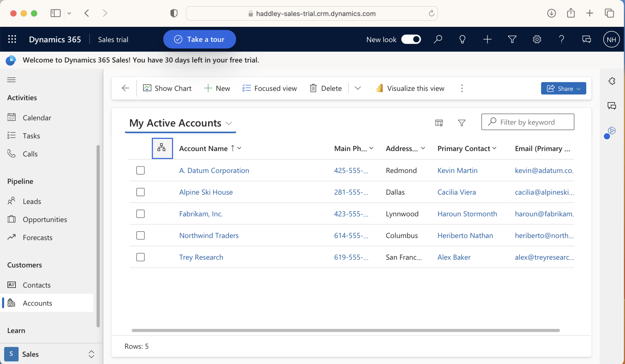Open the Share button dropdown
The height and width of the screenshot is (364, 625).
tap(578, 89)
